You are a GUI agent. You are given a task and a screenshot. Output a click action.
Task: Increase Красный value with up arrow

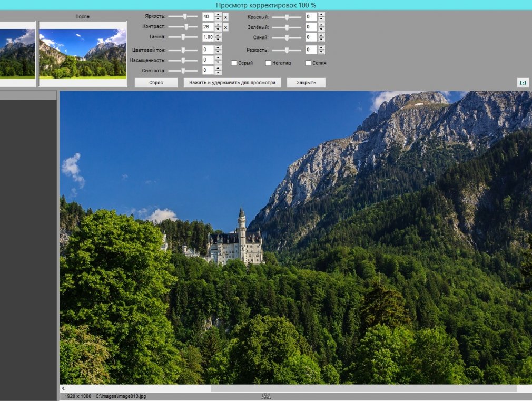pyautogui.click(x=321, y=15)
